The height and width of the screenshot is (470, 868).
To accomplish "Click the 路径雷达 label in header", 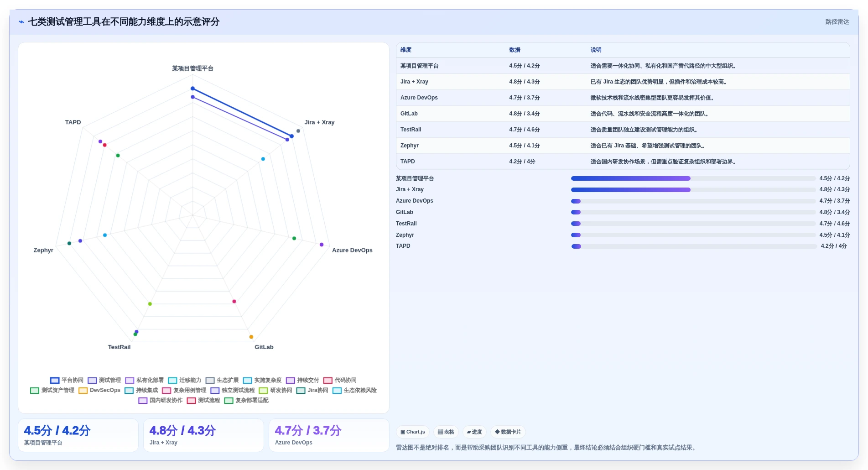I will [837, 22].
